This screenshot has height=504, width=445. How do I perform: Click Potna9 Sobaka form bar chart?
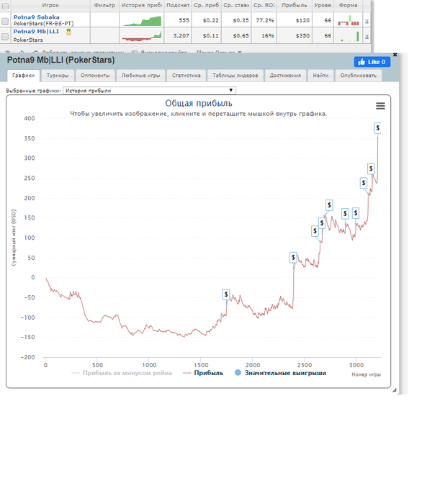pos(349,21)
